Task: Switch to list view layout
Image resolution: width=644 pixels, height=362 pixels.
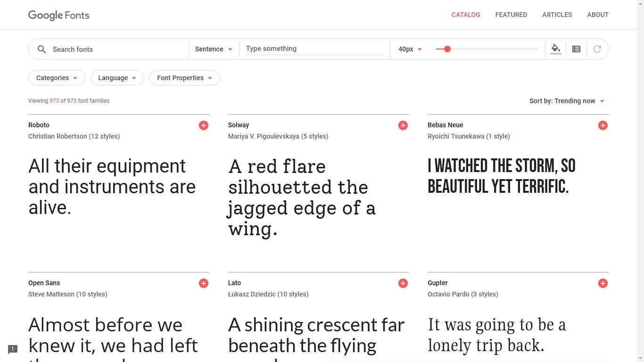Action: [576, 49]
